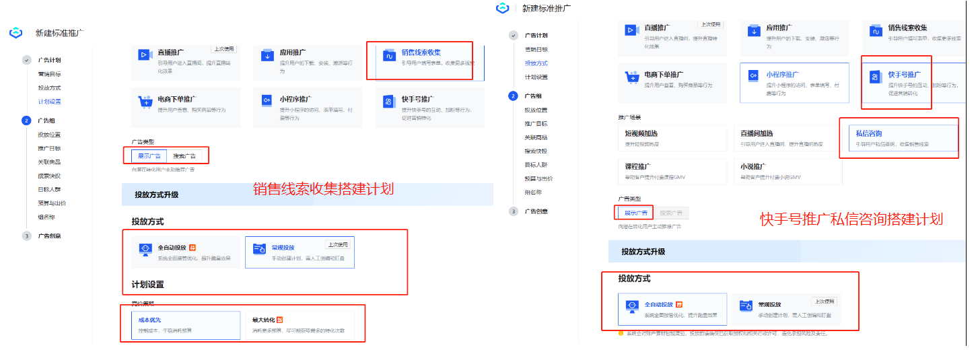Click the 广告计划 checkmark circle in the right screenshot

click(x=513, y=35)
